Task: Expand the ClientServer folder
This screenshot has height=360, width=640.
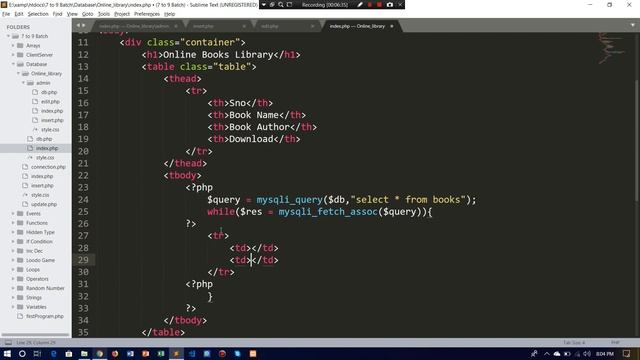Action: click(x=13, y=55)
